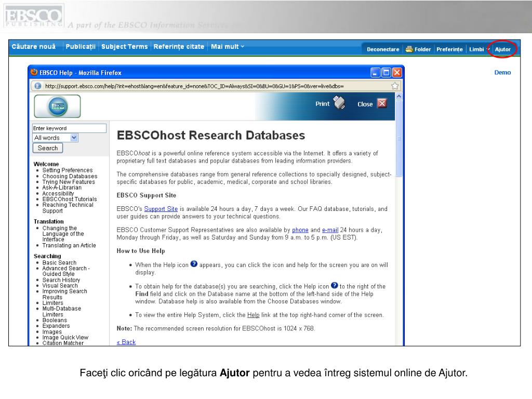Open Căutare nouă in the top menu
Image resolution: width=532 pixels, height=399 pixels.
pyautogui.click(x=34, y=47)
